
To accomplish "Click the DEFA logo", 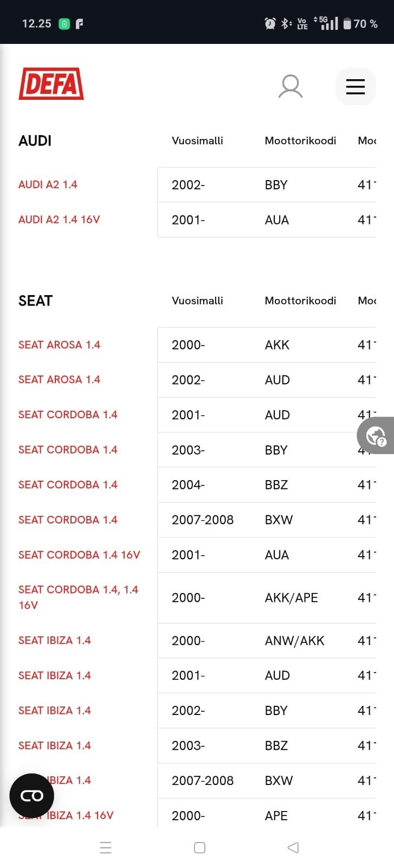I will 51,84.
